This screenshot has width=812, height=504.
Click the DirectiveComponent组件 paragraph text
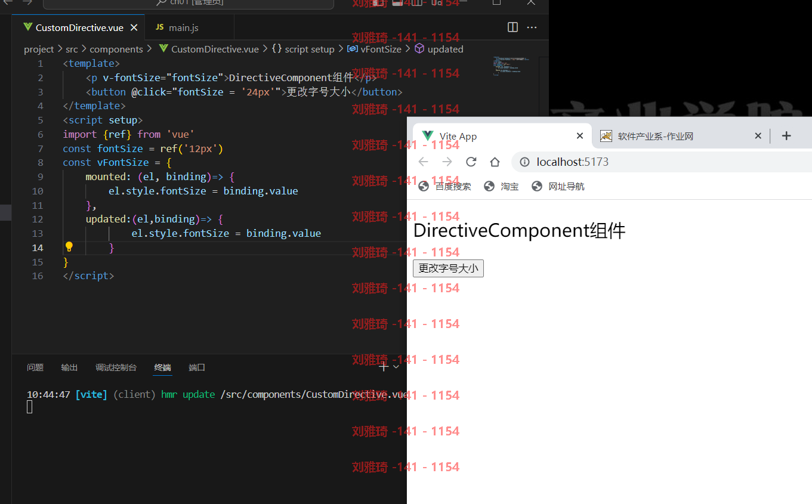[519, 230]
